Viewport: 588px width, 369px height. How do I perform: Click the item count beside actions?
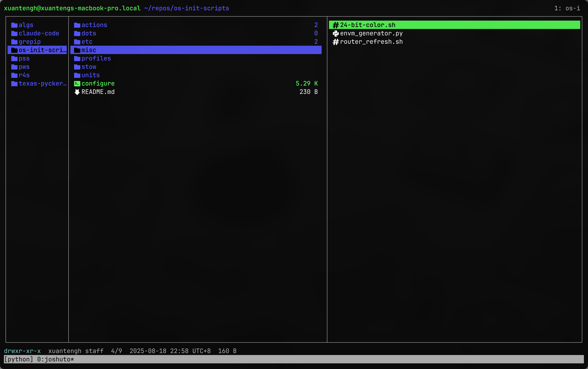(316, 25)
